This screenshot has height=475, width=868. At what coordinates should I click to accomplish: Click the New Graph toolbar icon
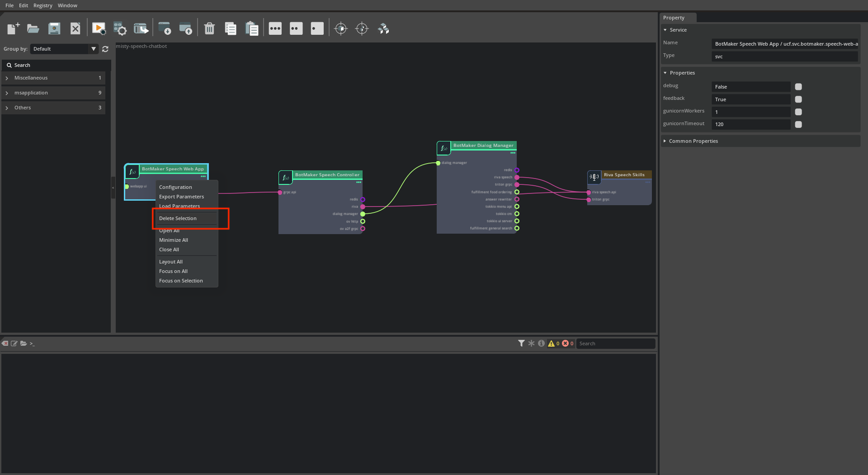[14, 28]
